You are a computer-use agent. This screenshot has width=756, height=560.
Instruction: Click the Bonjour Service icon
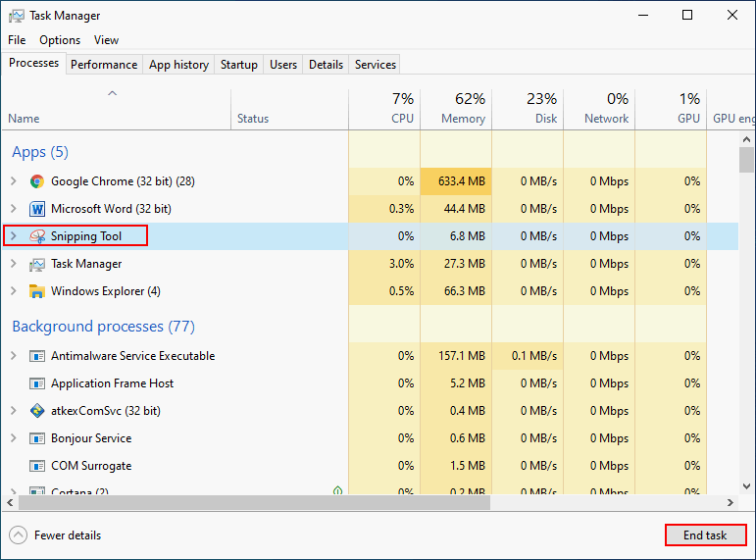pos(37,438)
